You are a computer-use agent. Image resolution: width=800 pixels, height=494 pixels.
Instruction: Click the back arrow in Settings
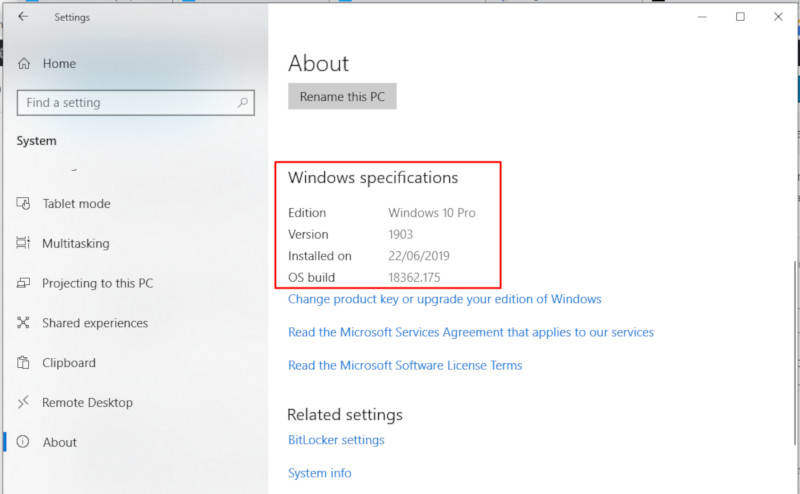pyautogui.click(x=23, y=17)
